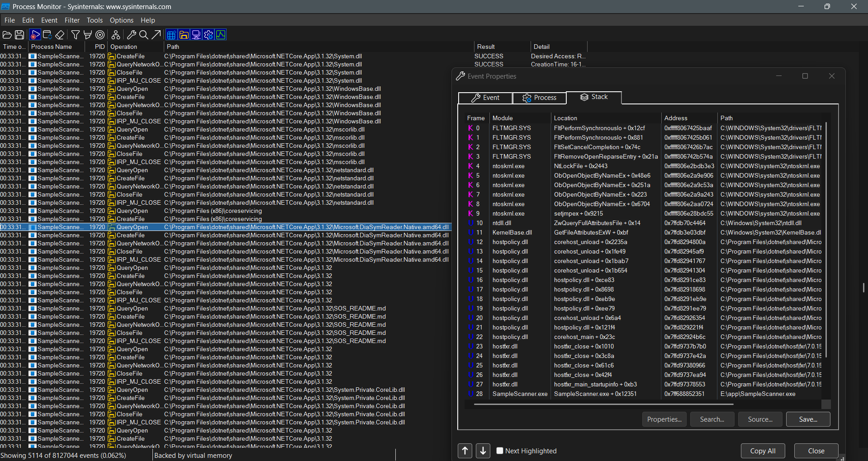This screenshot has height=461, width=868.
Task: Click the Highlight marker icon
Action: pyautogui.click(x=88, y=35)
